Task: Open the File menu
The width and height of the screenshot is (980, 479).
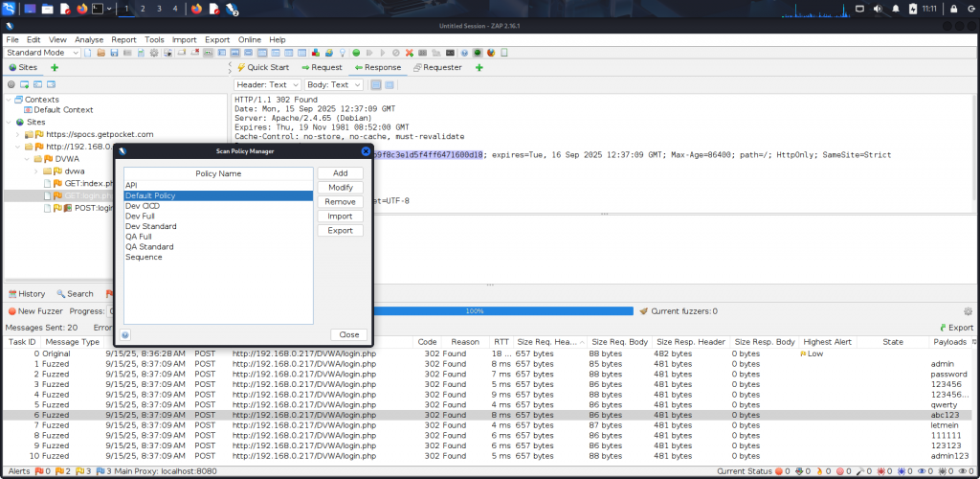Action: 12,39
